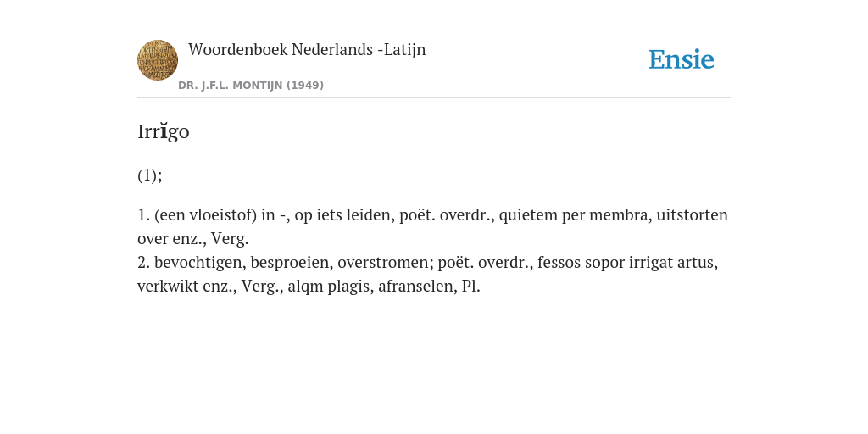
Task: Click the Irrĭgo entry heading
Action: click(164, 131)
